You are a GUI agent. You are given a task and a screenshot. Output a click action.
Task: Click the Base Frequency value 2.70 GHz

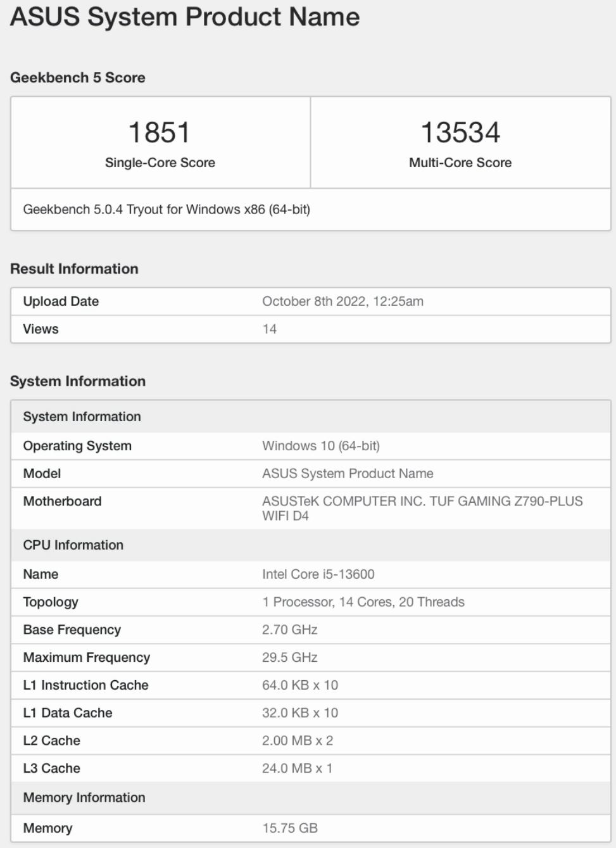(x=290, y=630)
